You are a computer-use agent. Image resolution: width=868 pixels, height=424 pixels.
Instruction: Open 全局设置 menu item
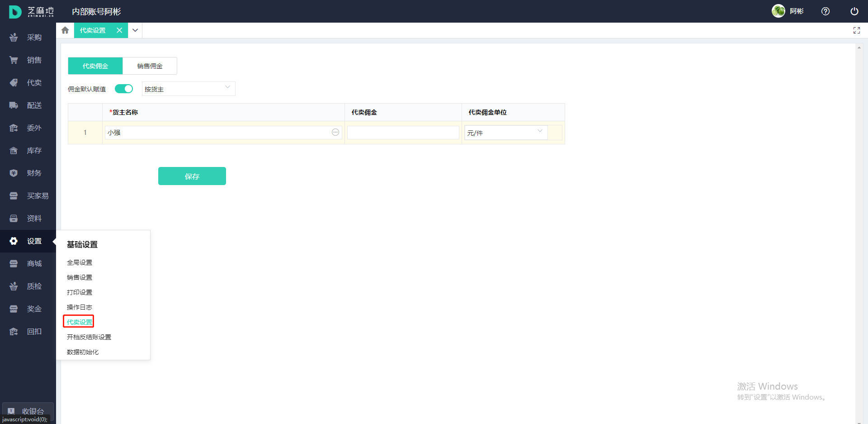coord(80,262)
